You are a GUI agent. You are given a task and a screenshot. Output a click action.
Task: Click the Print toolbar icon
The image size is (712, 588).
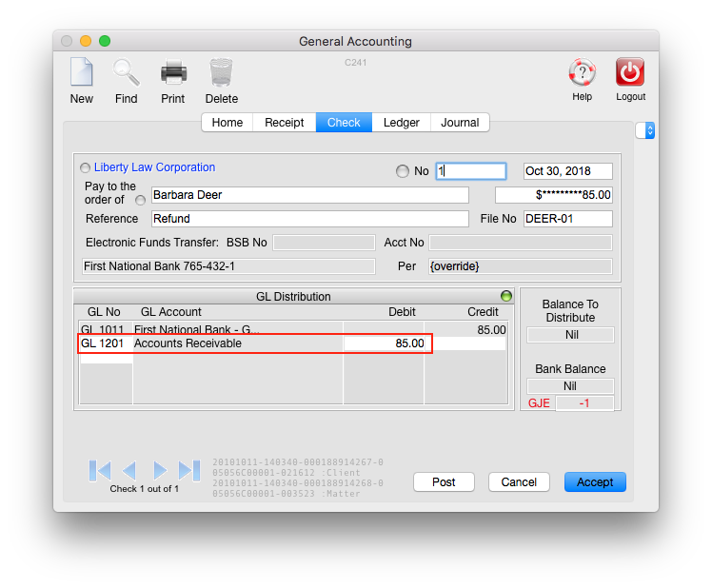[173, 72]
